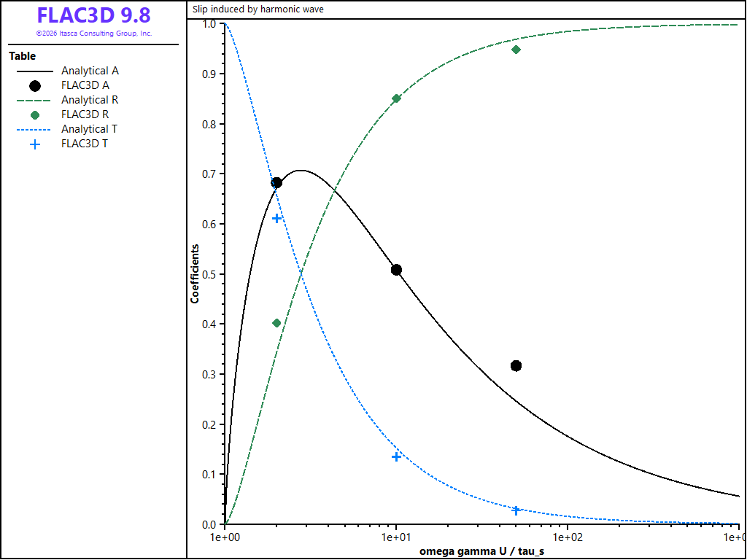Click the blue plus data point near 0.61
This screenshot has width=747, height=560.
[276, 219]
